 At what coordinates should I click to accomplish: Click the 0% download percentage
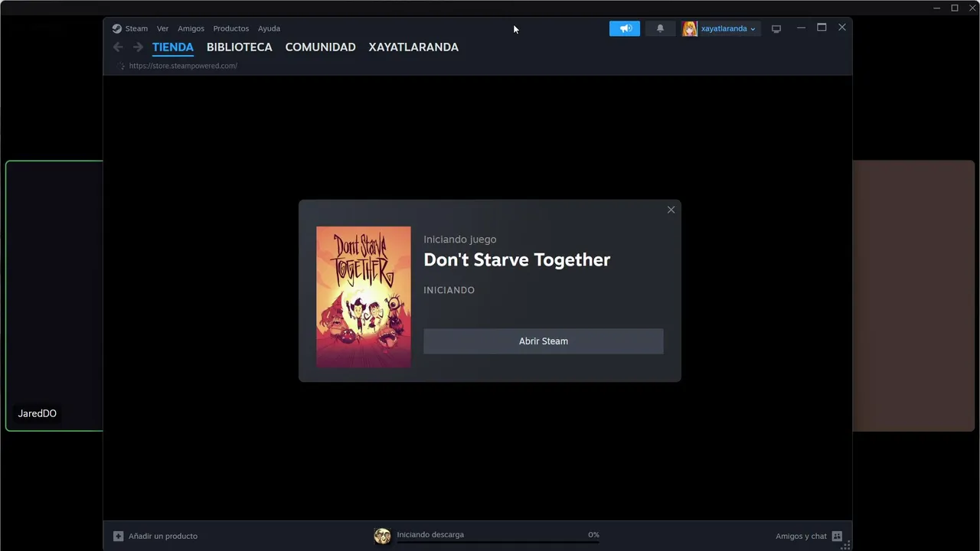593,535
